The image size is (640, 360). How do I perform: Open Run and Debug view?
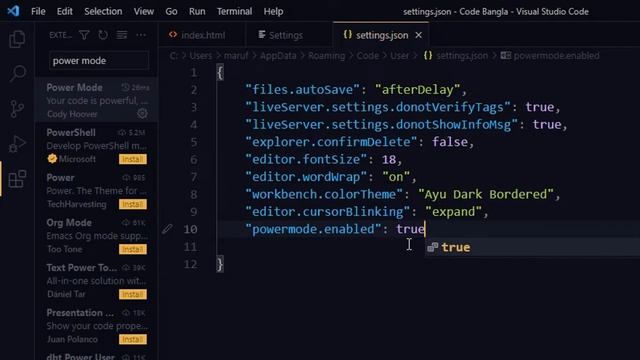coord(17,144)
